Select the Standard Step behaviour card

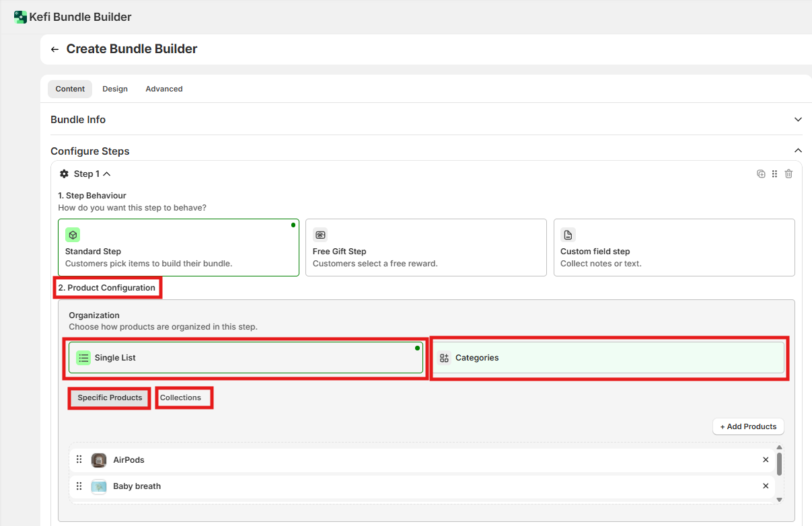(x=178, y=248)
